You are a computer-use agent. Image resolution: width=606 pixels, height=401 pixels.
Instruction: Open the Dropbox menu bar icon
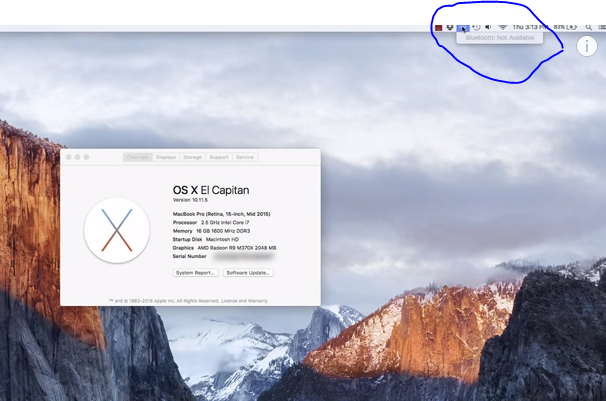(x=449, y=27)
